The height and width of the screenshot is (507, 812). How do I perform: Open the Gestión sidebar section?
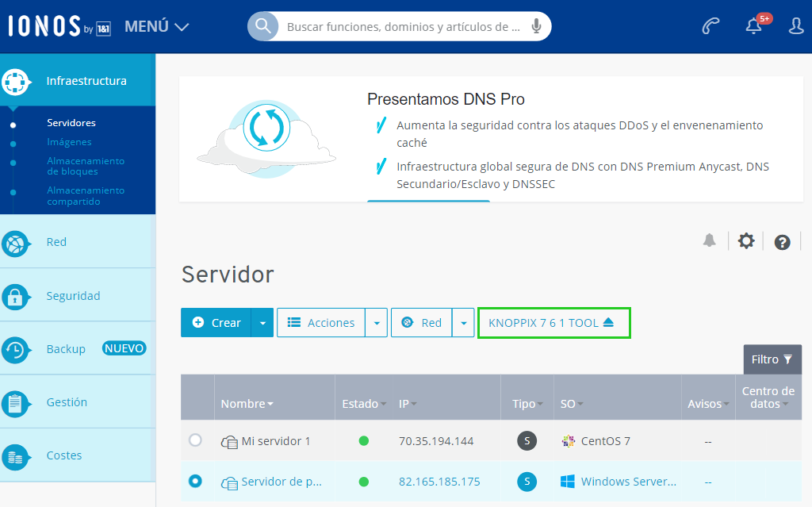[x=67, y=402]
